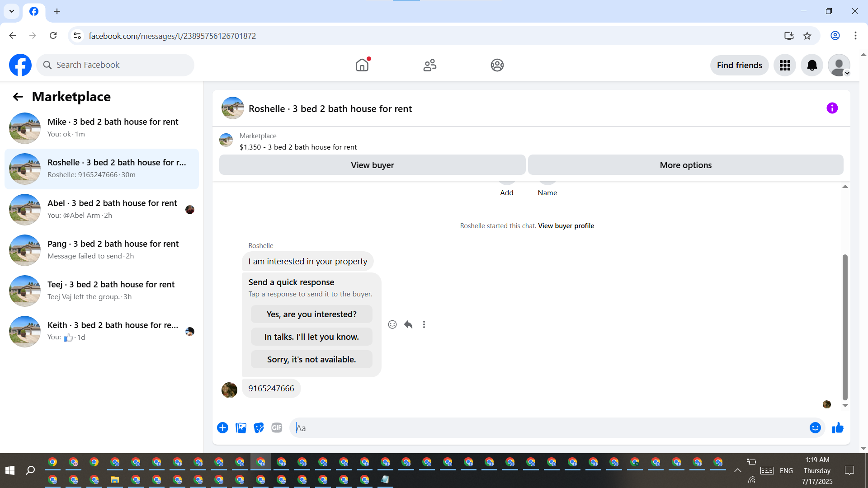Image resolution: width=868 pixels, height=488 pixels.
Task: Choose a sticker from the composer
Action: 259,428
